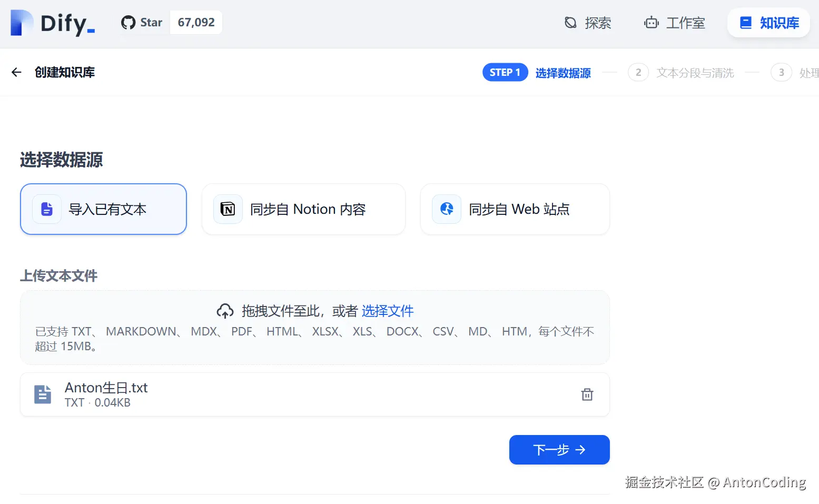Click the 上传文本文件 heading
The height and width of the screenshot is (504, 819).
click(58, 276)
